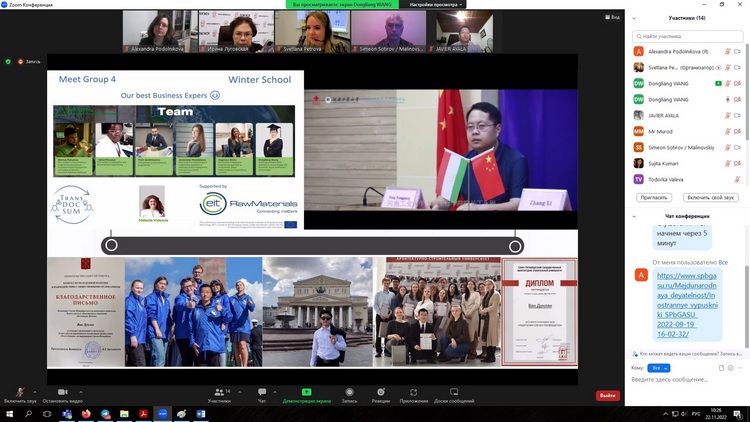The image size is (750, 422).
Task: Open the emoji picker in chat
Action: tap(730, 368)
